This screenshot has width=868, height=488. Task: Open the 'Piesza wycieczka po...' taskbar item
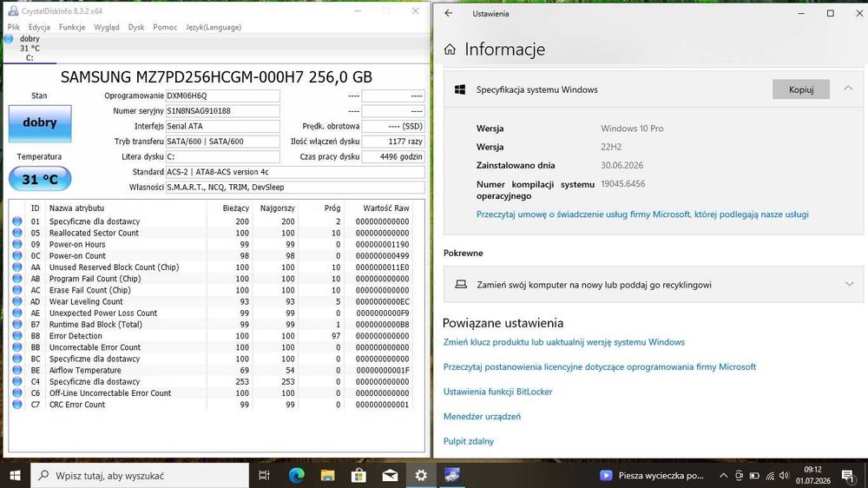click(652, 475)
